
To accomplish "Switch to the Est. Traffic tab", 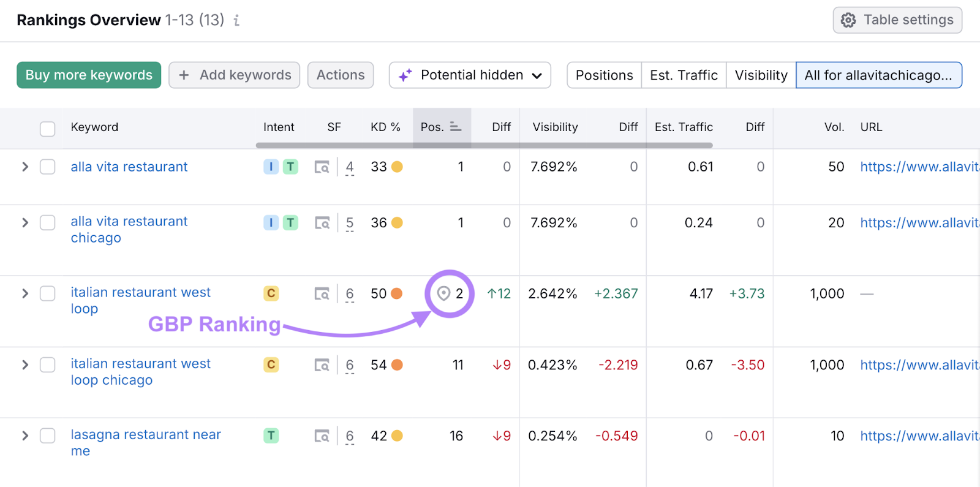I will pos(684,75).
